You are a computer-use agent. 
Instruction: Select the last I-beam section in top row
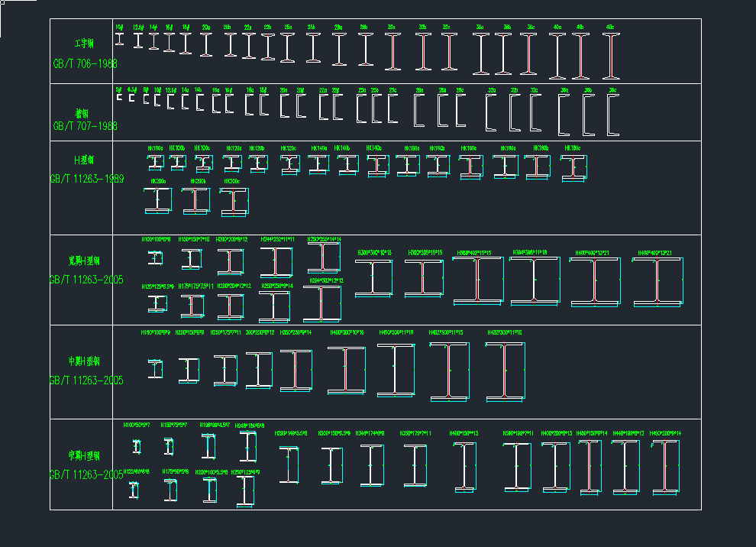point(610,57)
